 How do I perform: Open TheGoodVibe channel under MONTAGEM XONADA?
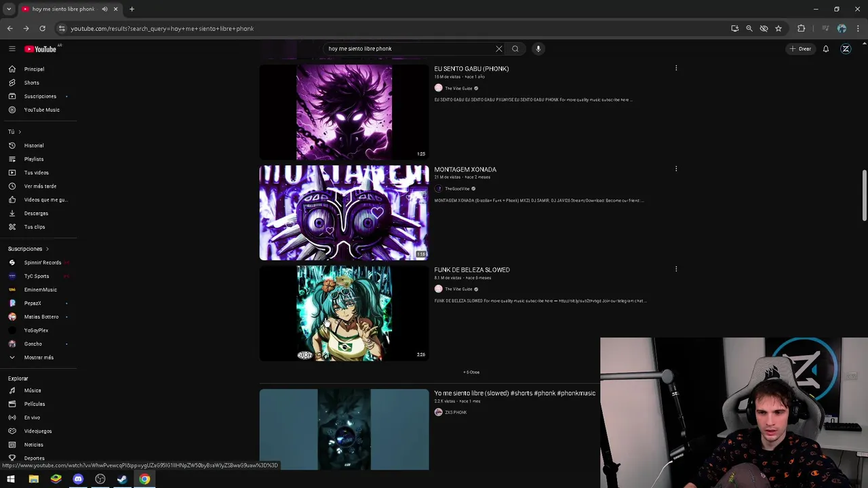click(457, 188)
